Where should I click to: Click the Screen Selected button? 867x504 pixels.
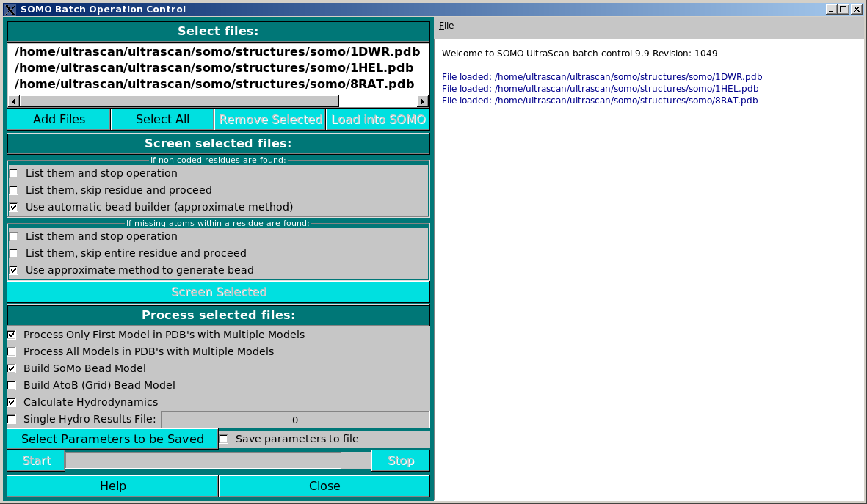click(218, 291)
